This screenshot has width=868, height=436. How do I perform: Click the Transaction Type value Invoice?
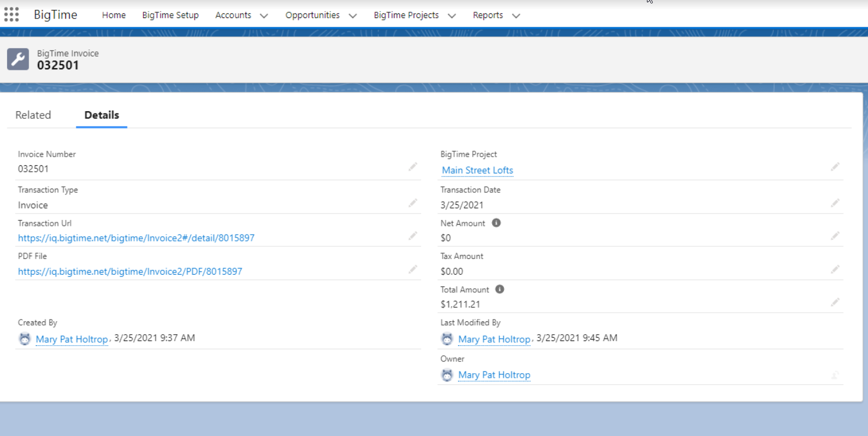(33, 205)
